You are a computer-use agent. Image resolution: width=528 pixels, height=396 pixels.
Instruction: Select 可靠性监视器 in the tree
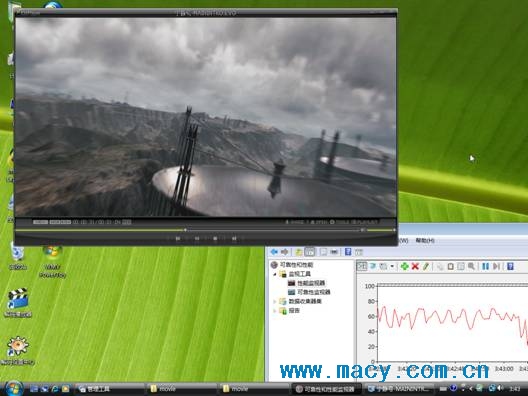pyautogui.click(x=314, y=292)
